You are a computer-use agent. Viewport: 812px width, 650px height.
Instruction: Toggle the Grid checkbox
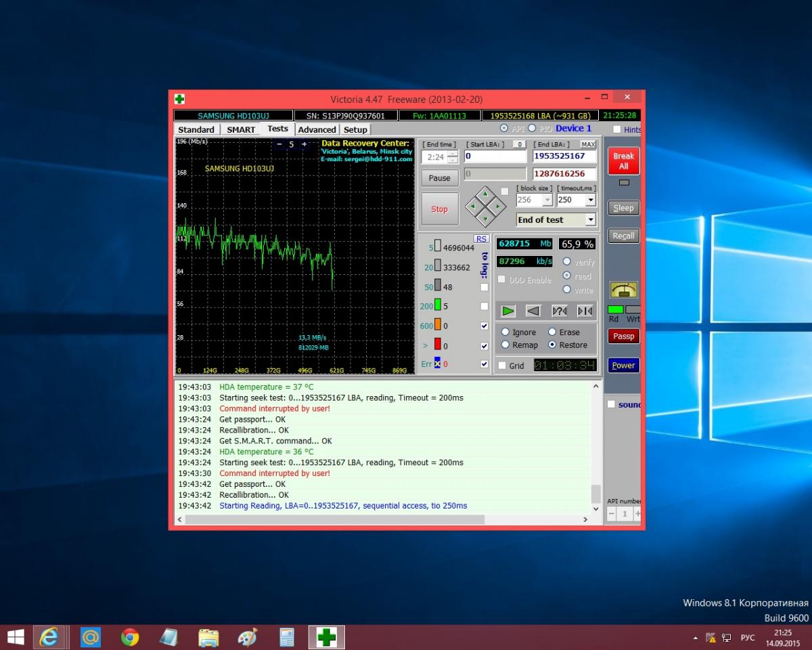[x=502, y=366]
